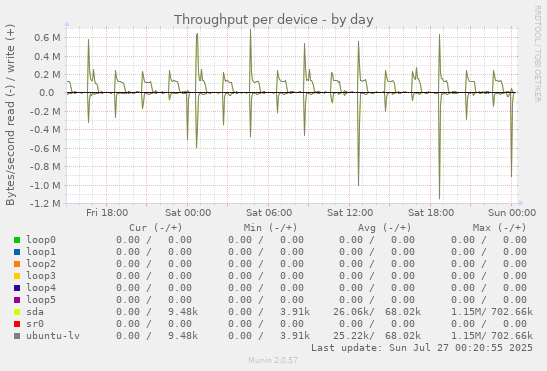Click the ubuntu-lv gray legend swatch
The width and height of the screenshot is (547, 371).
(x=17, y=336)
